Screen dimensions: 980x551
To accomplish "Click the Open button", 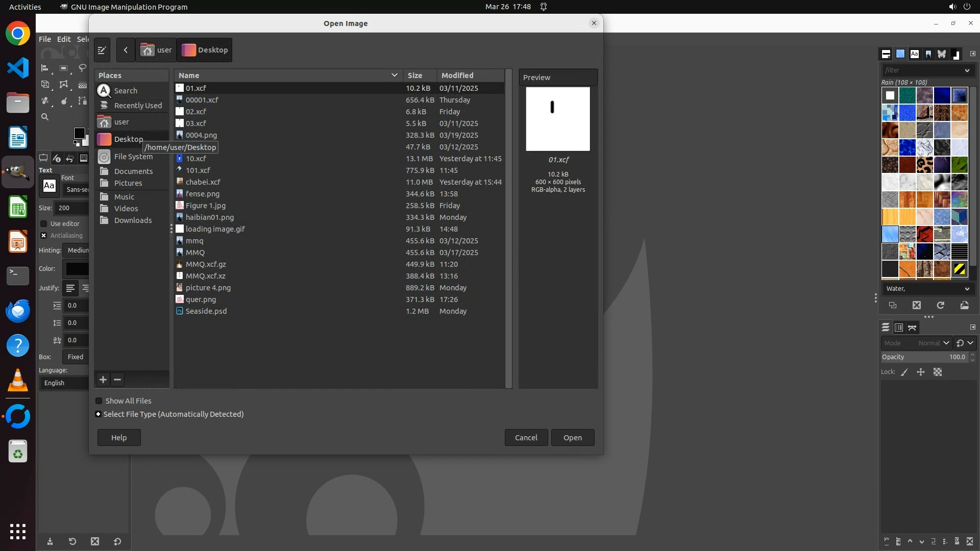I will 572,438.
